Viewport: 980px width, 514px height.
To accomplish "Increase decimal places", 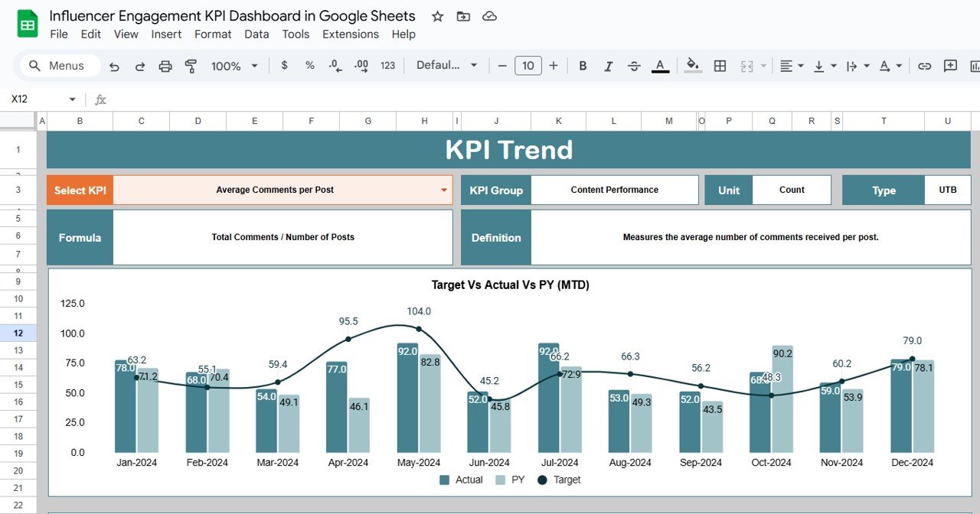I will [x=361, y=66].
